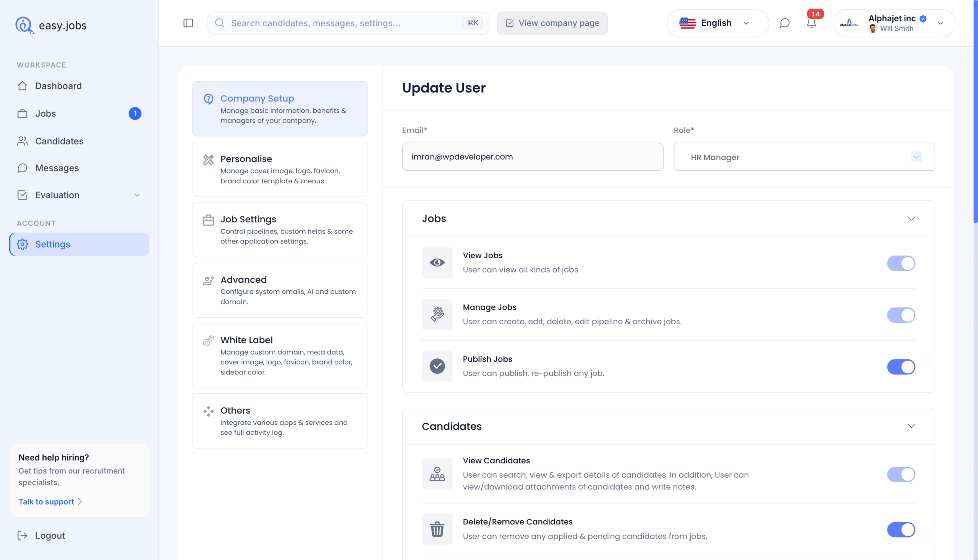Screen dimensions: 978x560
Task: Open Candidates in sidebar
Action: pyautogui.click(x=79, y=141)
